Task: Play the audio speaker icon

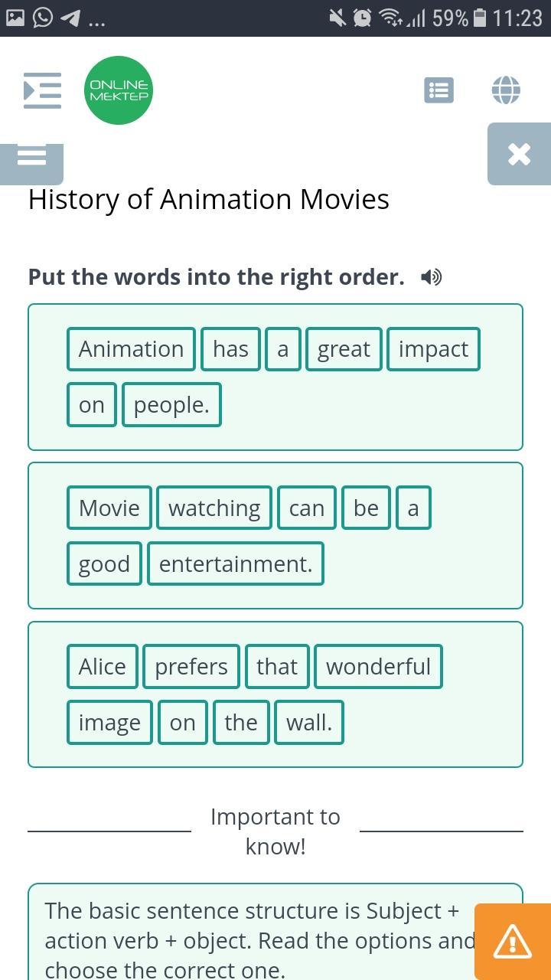Action: click(432, 277)
